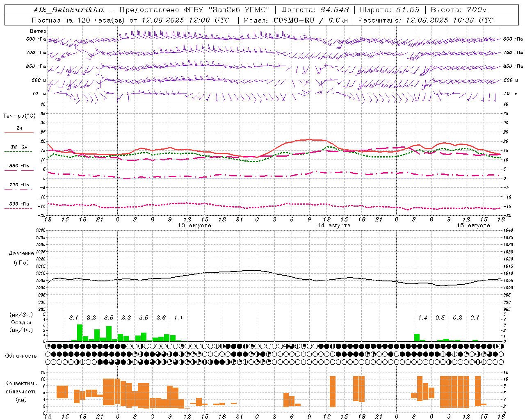Click the (гПа) pressure unit label

[21, 263]
